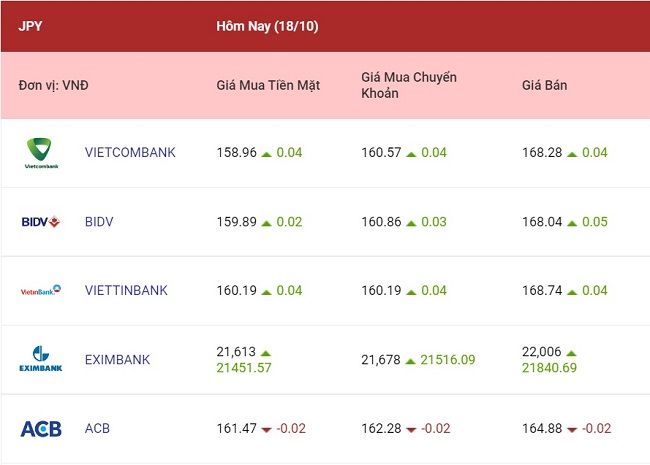Click the Vietcombank logo icon
Image resolution: width=650 pixels, height=465 pixels.
41,153
